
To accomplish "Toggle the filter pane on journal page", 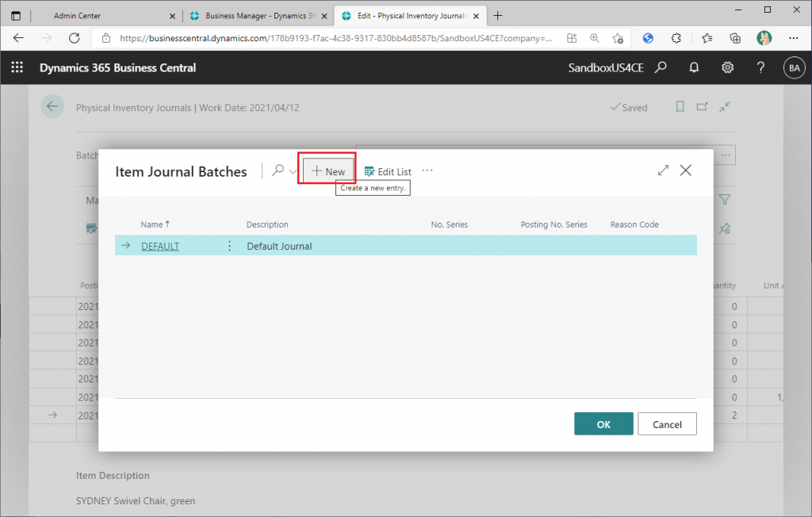I will point(725,200).
